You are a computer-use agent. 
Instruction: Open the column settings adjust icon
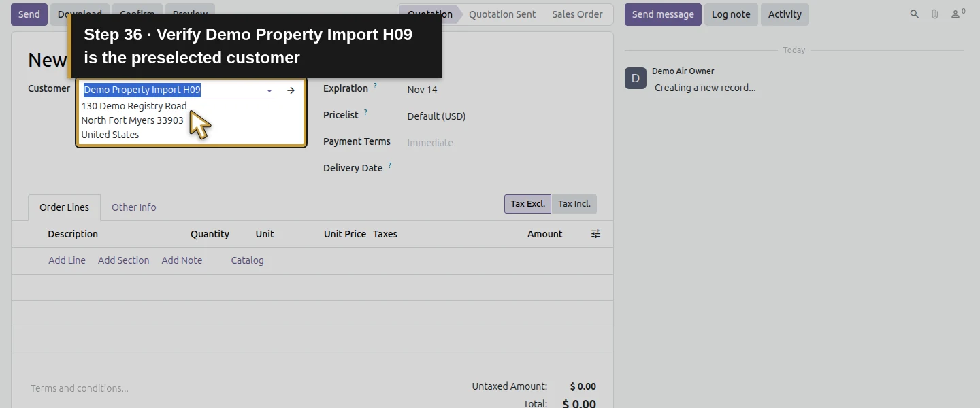[x=595, y=234]
